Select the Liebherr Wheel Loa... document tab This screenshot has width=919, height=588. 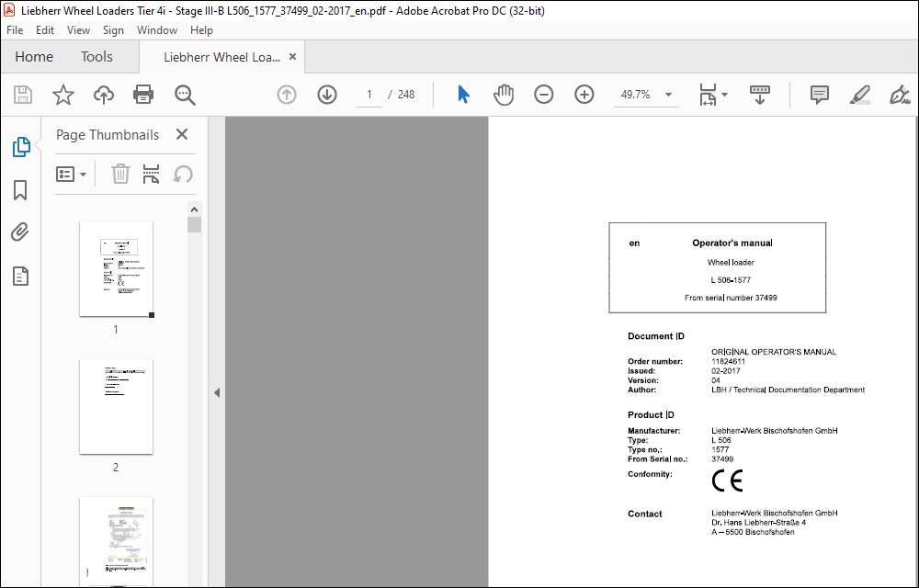(x=221, y=57)
